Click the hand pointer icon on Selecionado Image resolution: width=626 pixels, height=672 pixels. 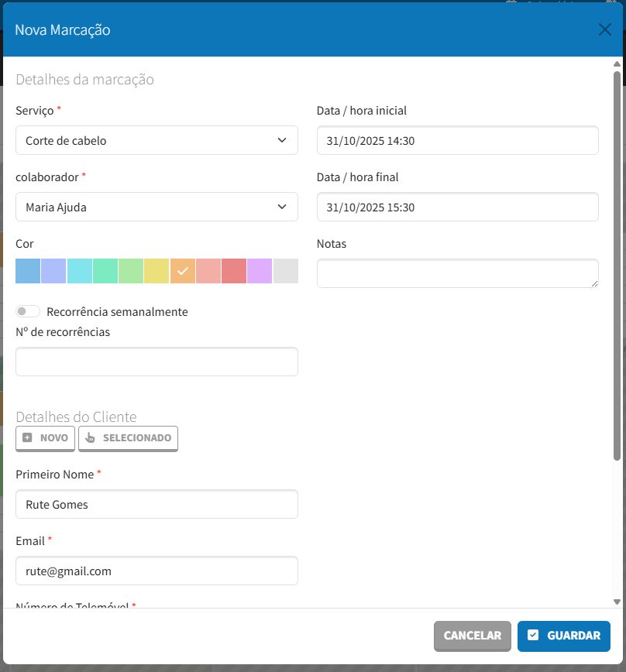(90, 437)
